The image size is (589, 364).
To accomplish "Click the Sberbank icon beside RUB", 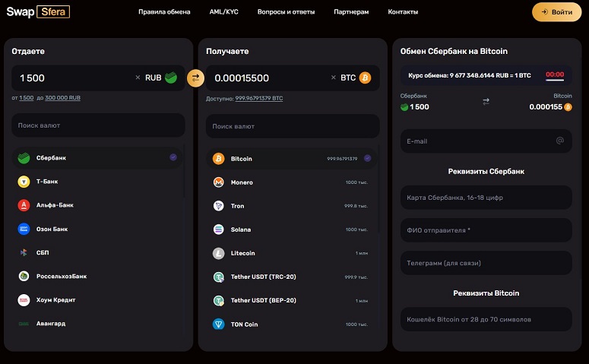I will 171,78.
